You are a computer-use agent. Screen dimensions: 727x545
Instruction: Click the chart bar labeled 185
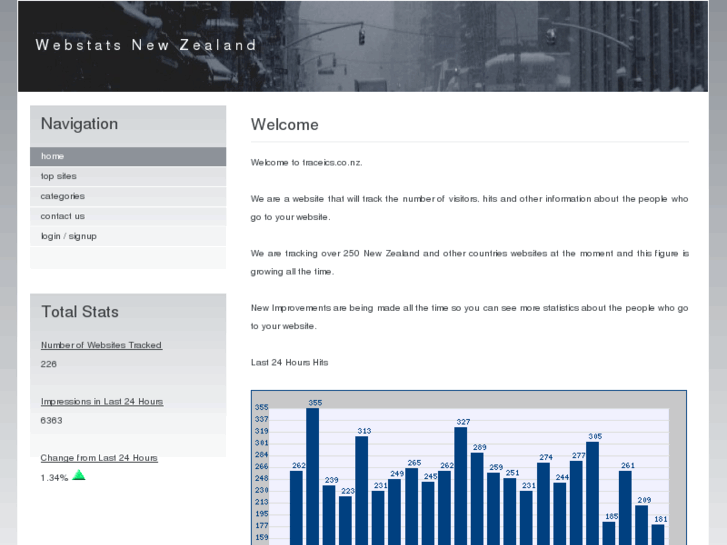tap(609, 533)
